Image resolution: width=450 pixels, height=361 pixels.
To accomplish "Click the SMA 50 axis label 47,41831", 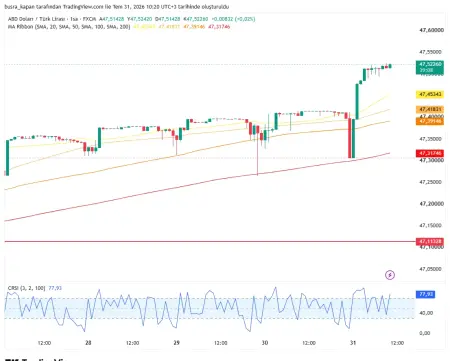I will tap(430, 109).
